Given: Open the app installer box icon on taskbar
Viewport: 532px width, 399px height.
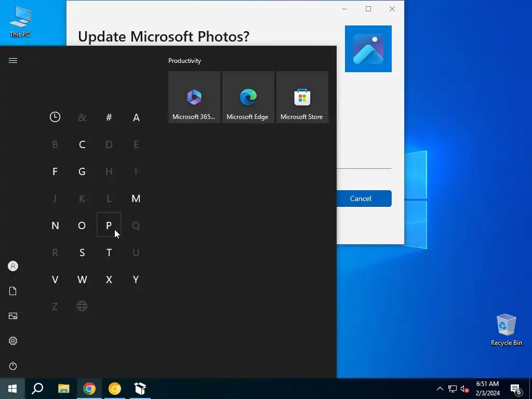Looking at the screenshot, I should [140, 389].
